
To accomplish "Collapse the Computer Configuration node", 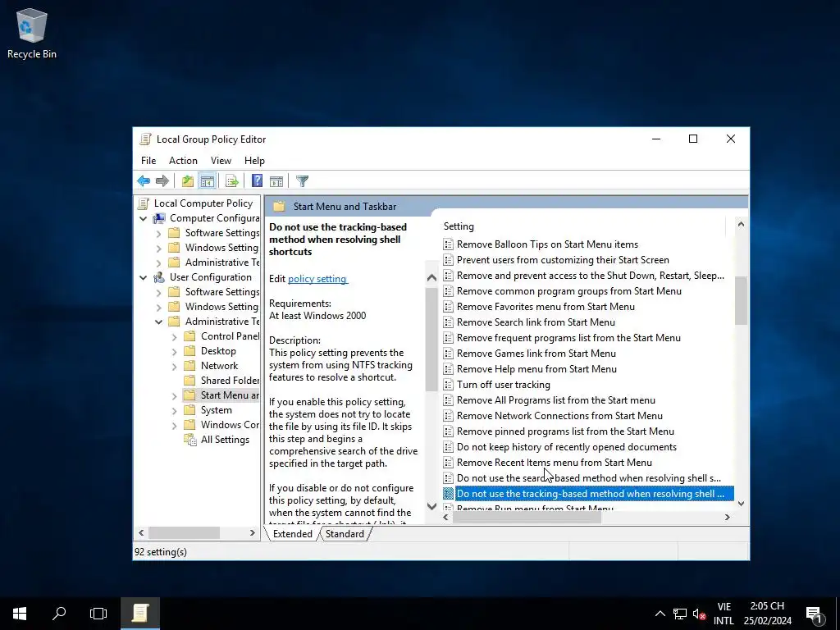I will tap(143, 218).
